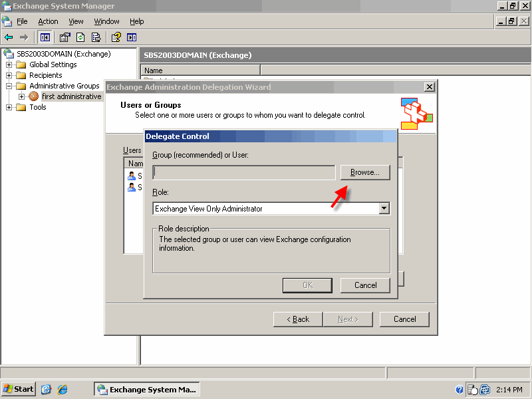Select the SBS2003DOMAIN (Exchange) root icon
Image resolution: width=532 pixels, height=399 pixels.
click(9, 54)
